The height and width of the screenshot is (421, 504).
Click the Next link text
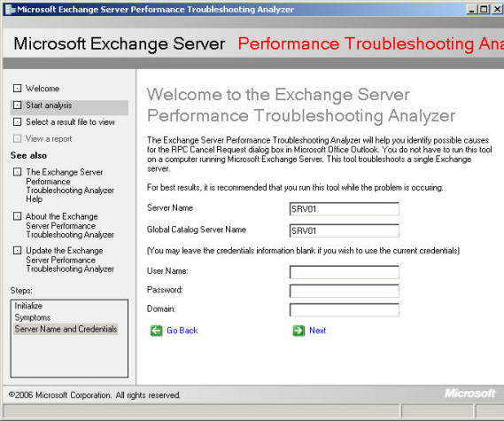tap(318, 331)
